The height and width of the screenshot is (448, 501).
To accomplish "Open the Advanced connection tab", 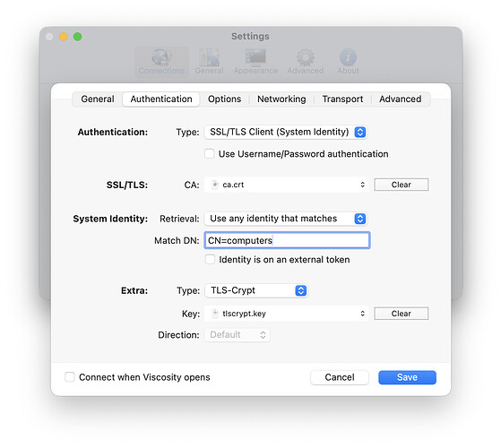I will pos(400,99).
